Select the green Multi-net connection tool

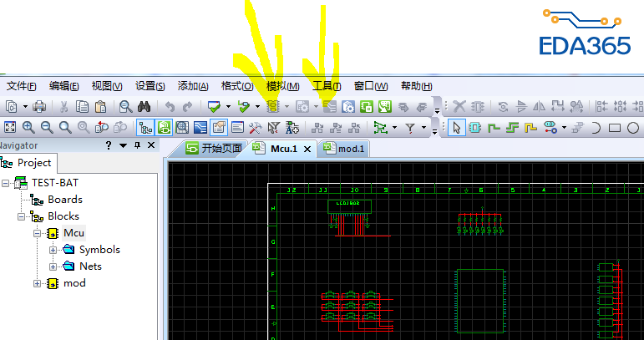[512, 128]
